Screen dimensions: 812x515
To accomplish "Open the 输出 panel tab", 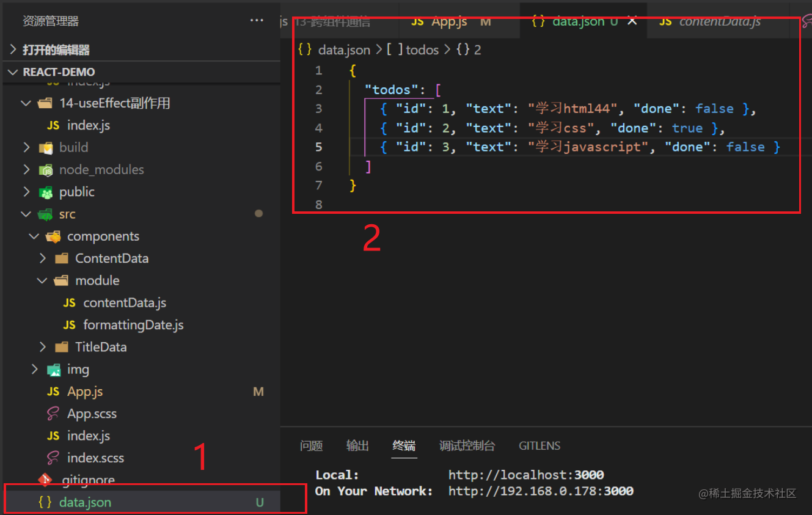I will (x=357, y=446).
